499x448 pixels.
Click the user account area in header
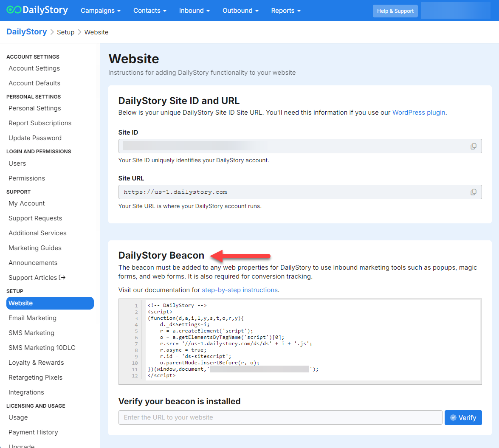point(456,11)
